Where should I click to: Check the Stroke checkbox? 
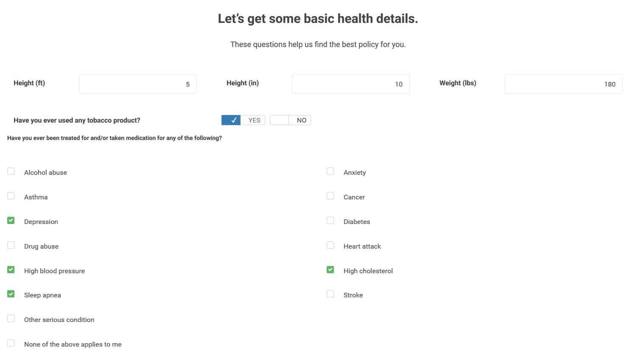click(330, 294)
